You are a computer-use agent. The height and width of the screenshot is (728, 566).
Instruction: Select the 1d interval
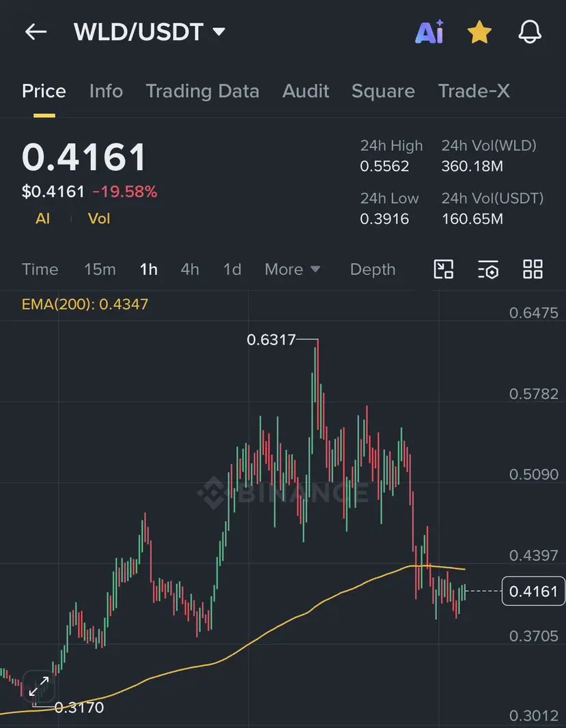232,270
